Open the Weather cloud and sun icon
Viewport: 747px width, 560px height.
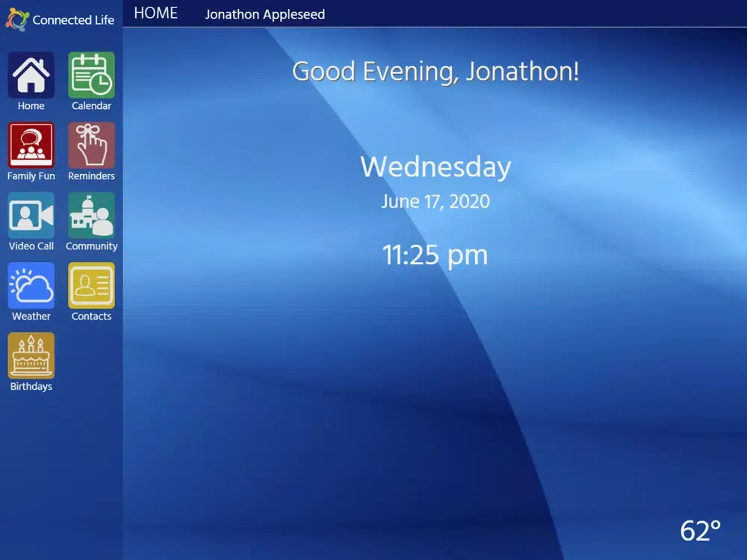tap(31, 285)
